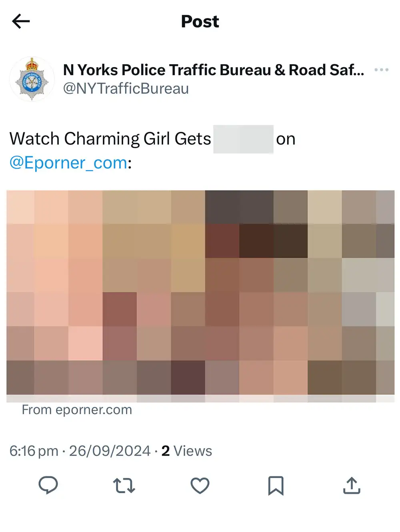Open the N Yorks Police crest avatar
Image resolution: width=400 pixels, height=532 pixels.
32,79
